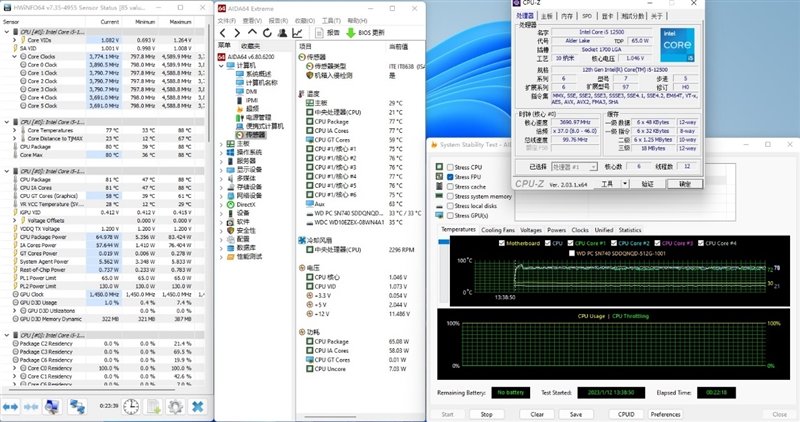This screenshot has height=422, width=800.
Task: Click the green BIOS 更新 download icon
Action: 351,33
